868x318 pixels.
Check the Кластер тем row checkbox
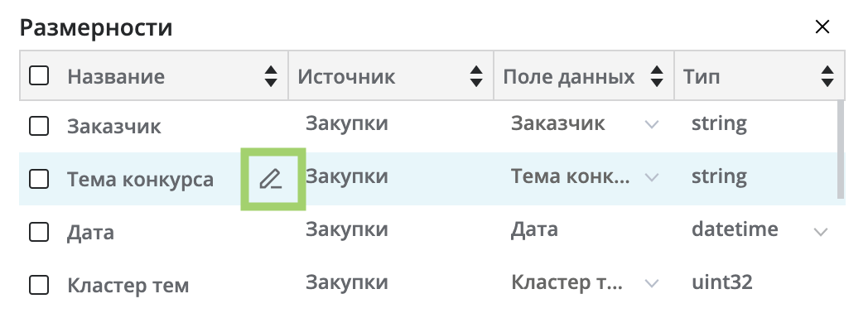tap(39, 286)
